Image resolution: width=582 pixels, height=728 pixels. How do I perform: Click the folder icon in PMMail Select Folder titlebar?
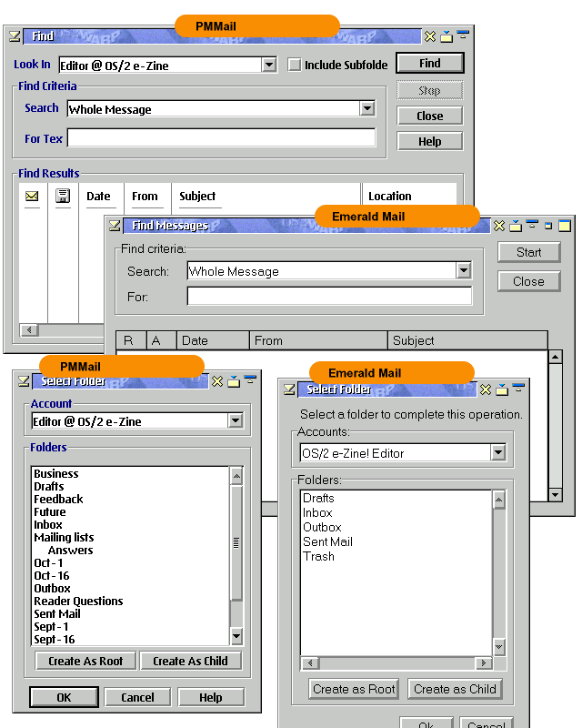(x=234, y=381)
